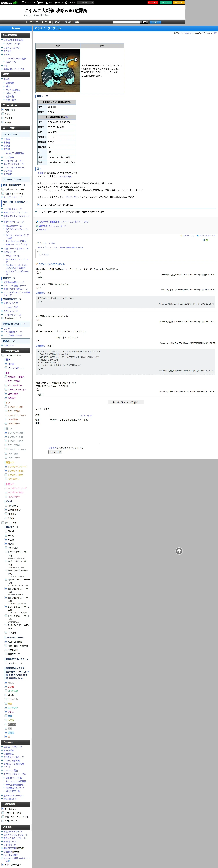Like the 異次元コロシアム comment

[38, 390]
